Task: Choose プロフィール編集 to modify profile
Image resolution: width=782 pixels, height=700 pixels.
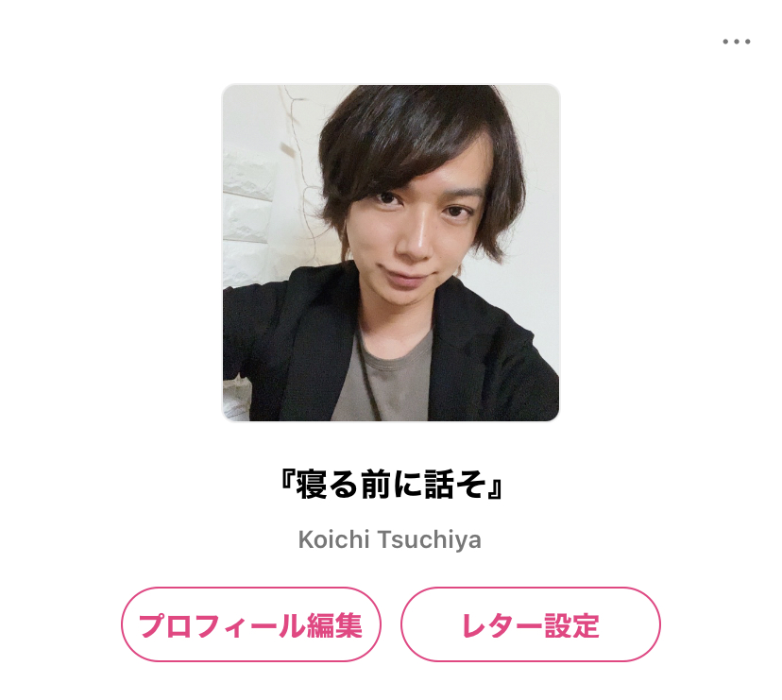Action: coord(251,624)
